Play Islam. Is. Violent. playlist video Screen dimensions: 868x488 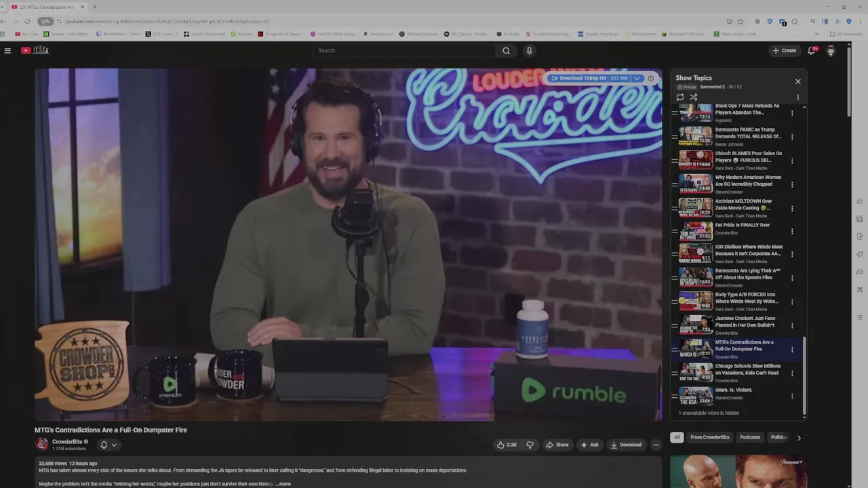(x=696, y=396)
